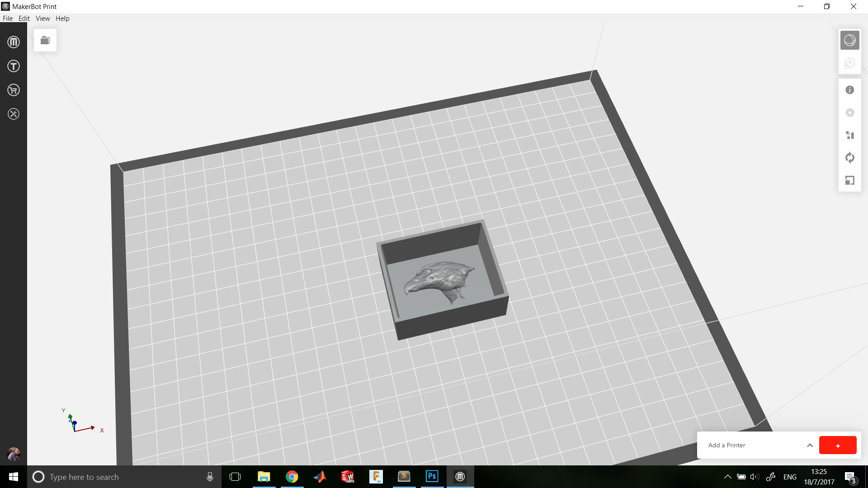This screenshot has width=868, height=488.
Task: Select the eagle head model on the build plate
Action: tap(439, 282)
